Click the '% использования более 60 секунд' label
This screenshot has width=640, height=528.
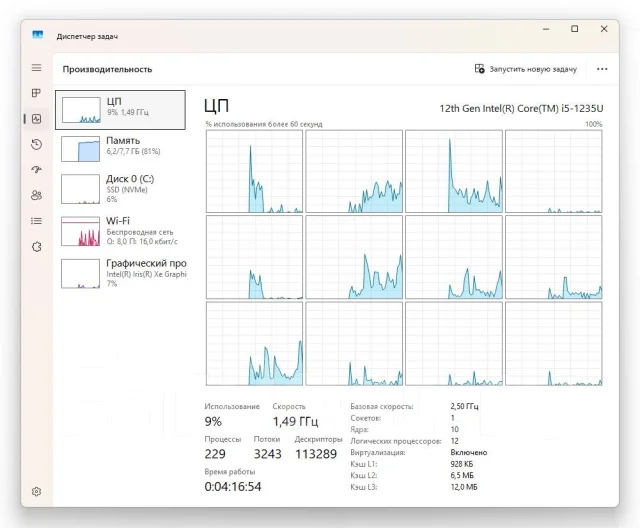click(x=264, y=124)
